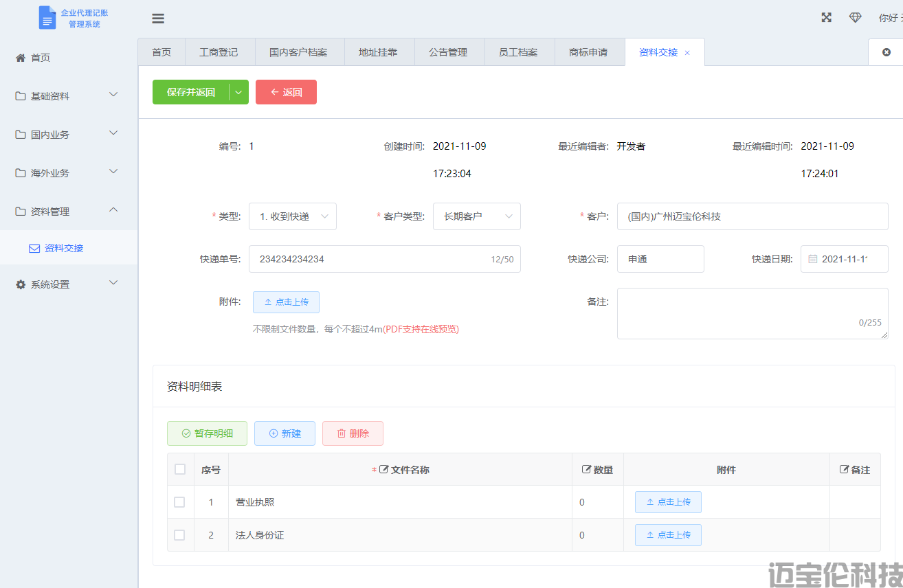Check the box for row 法人身份证
This screenshot has width=903, height=588.
(x=179, y=535)
